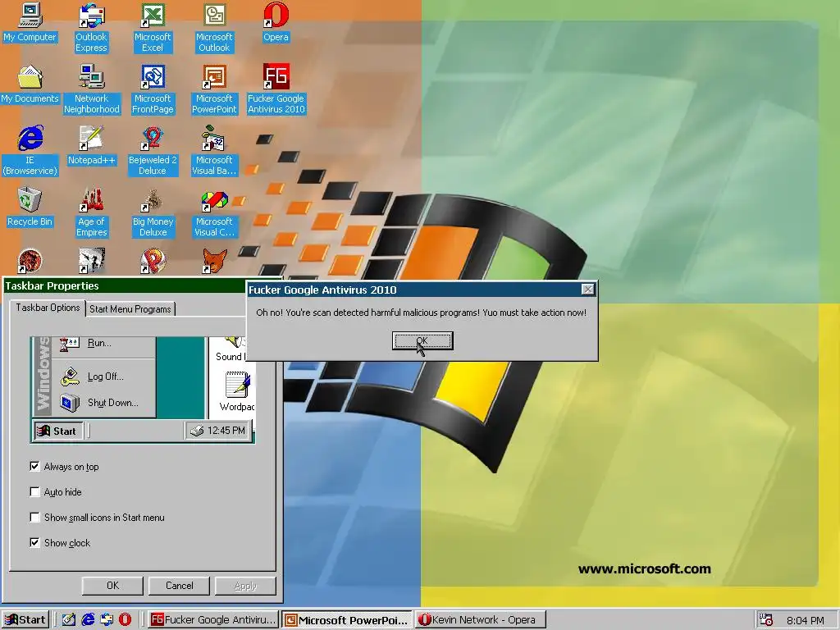
Task: Uncheck the Always on top checkbox
Action: click(x=34, y=467)
